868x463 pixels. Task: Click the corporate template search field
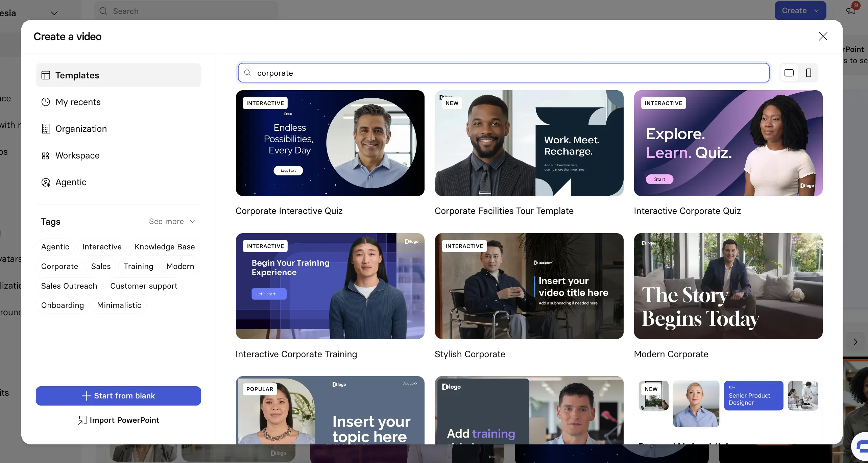point(504,73)
